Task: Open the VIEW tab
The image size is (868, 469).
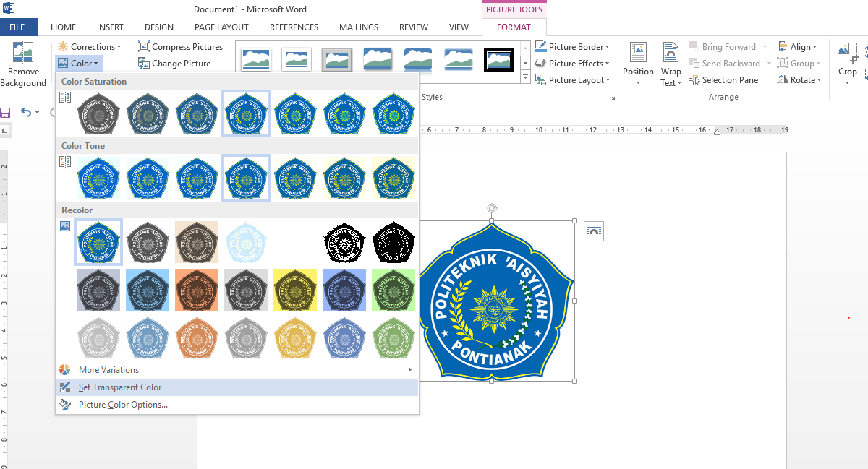Action: tap(459, 27)
